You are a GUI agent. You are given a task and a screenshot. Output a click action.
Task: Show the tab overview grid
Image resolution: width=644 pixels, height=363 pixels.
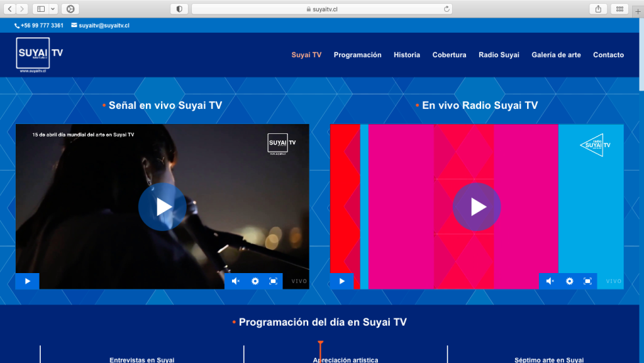point(619,9)
